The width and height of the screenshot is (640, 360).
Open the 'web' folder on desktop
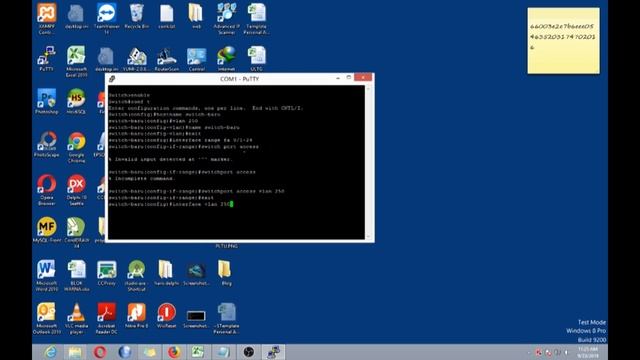point(196,16)
